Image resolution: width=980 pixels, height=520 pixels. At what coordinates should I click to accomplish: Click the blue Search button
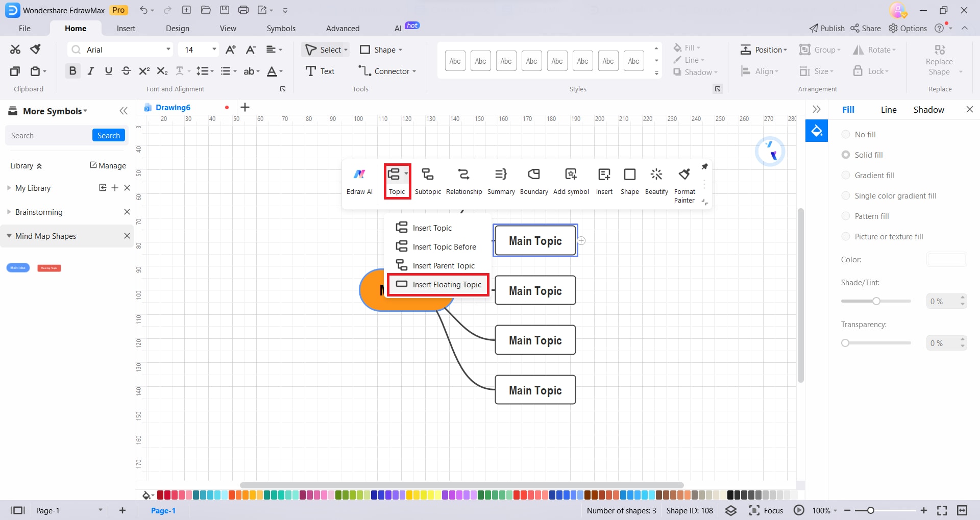pyautogui.click(x=109, y=135)
